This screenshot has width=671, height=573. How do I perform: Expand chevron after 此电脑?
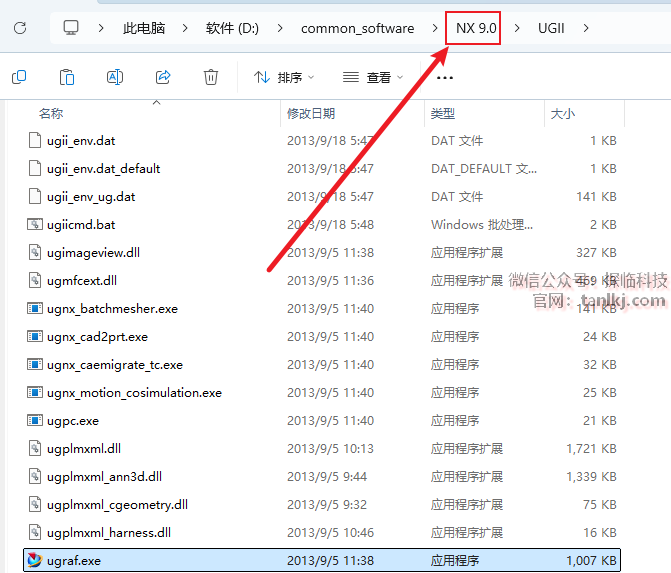tap(185, 28)
